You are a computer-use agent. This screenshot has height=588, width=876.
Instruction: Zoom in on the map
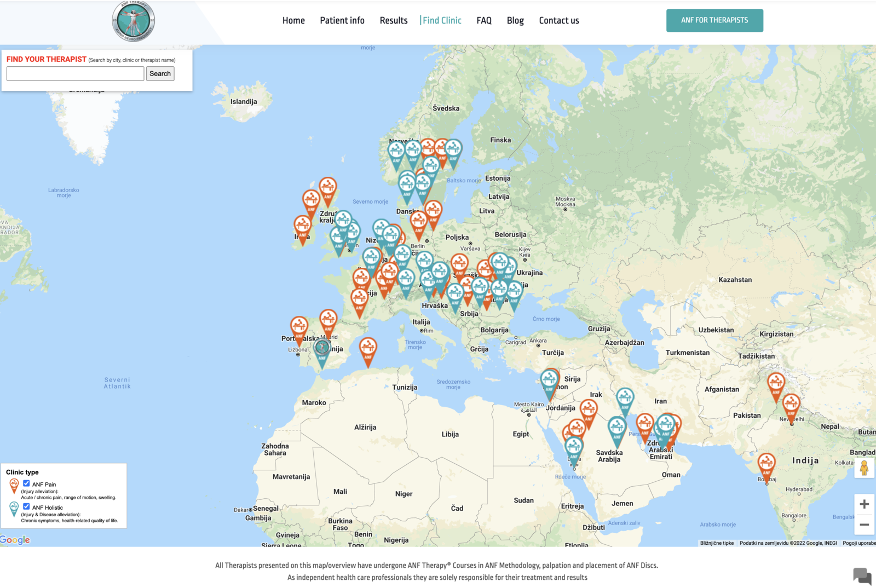865,504
